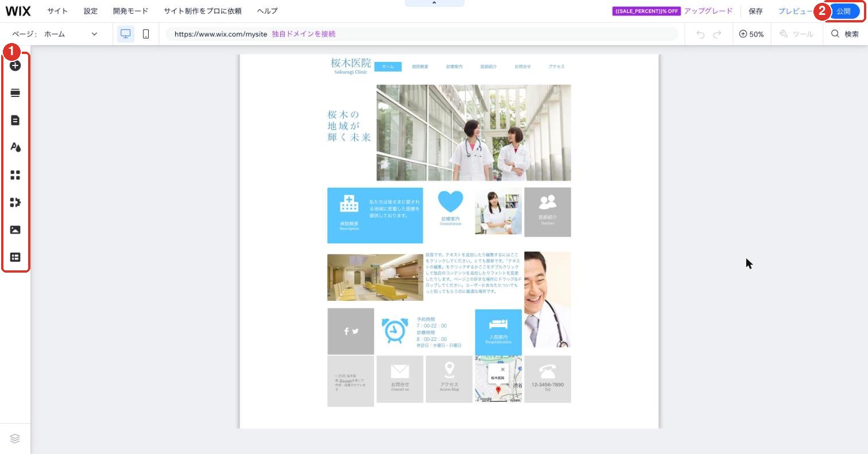Click the WIX logo
This screenshot has height=454, width=868.
tap(18, 11)
